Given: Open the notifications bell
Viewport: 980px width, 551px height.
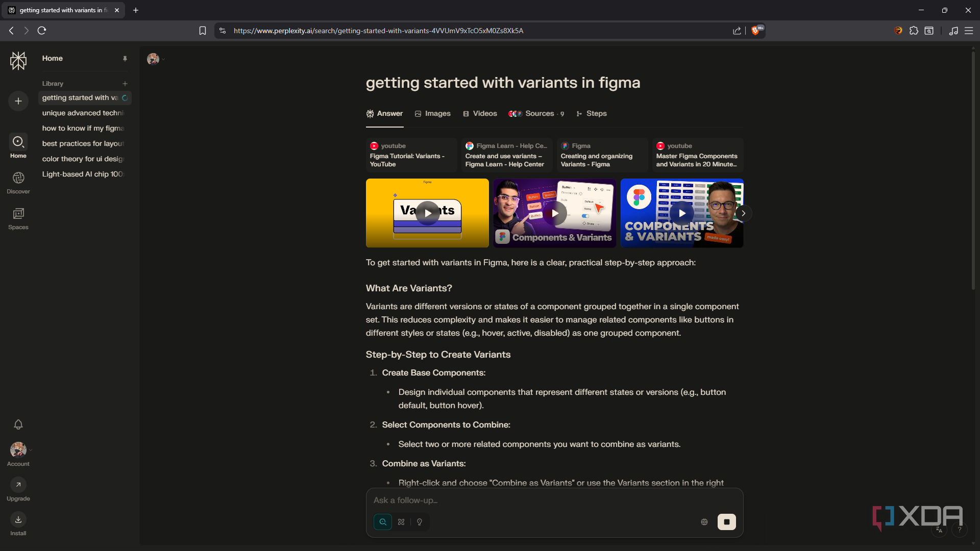Looking at the screenshot, I should 18,424.
